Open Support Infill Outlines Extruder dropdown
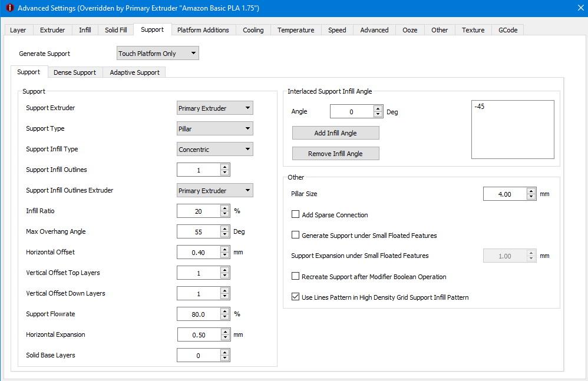Image resolution: width=588 pixels, height=381 pixels. click(215, 190)
